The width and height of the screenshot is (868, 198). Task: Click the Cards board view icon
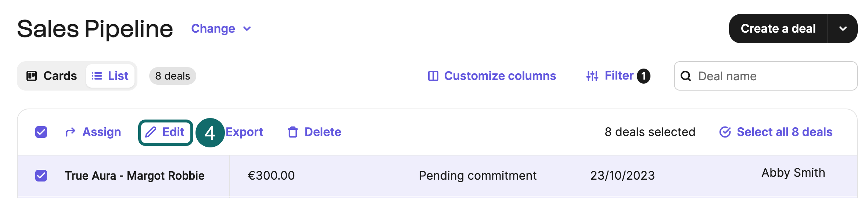pyautogui.click(x=32, y=76)
